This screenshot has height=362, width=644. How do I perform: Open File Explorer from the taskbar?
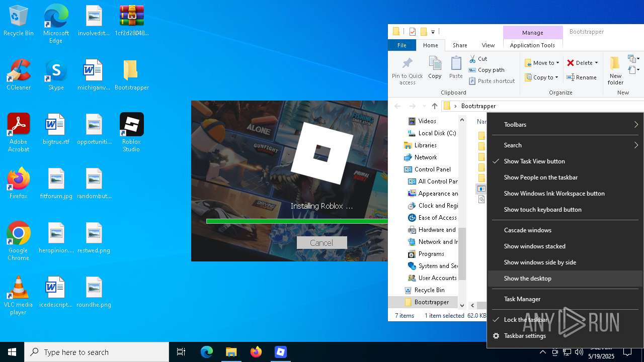click(231, 352)
